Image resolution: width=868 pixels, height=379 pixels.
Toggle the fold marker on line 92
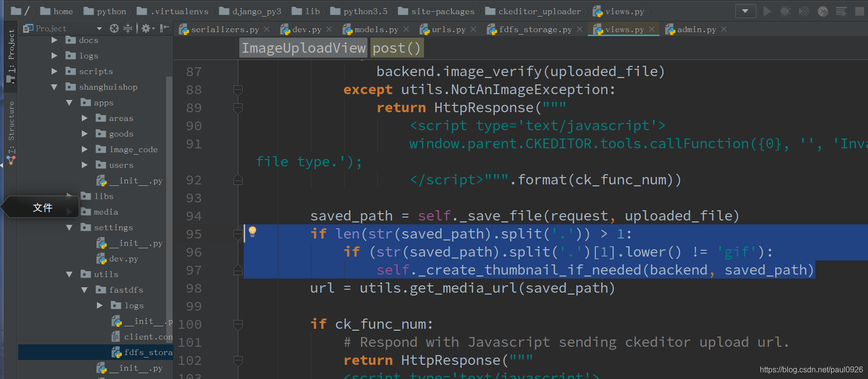coord(238,180)
